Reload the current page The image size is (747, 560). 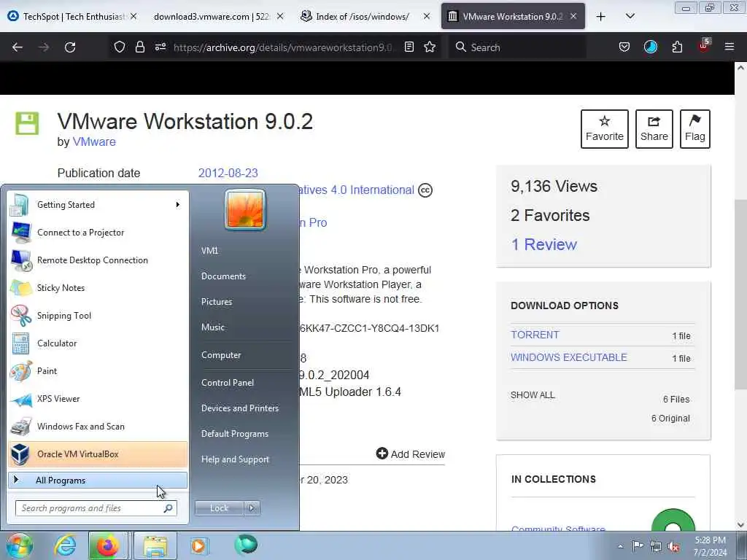click(70, 47)
